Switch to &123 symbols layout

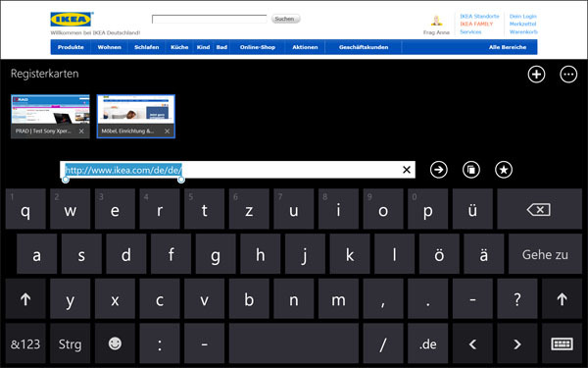25,343
